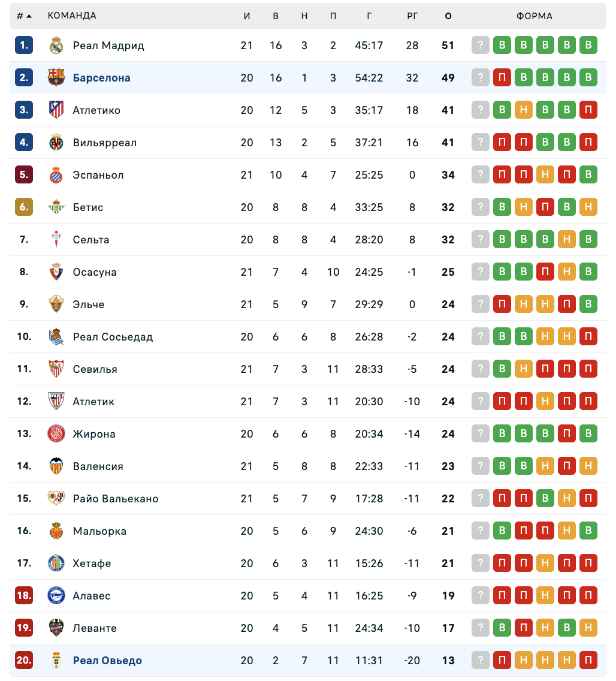This screenshot has width=616, height=681.
Task: Click Barcelona's red П form badge
Action: (x=502, y=78)
